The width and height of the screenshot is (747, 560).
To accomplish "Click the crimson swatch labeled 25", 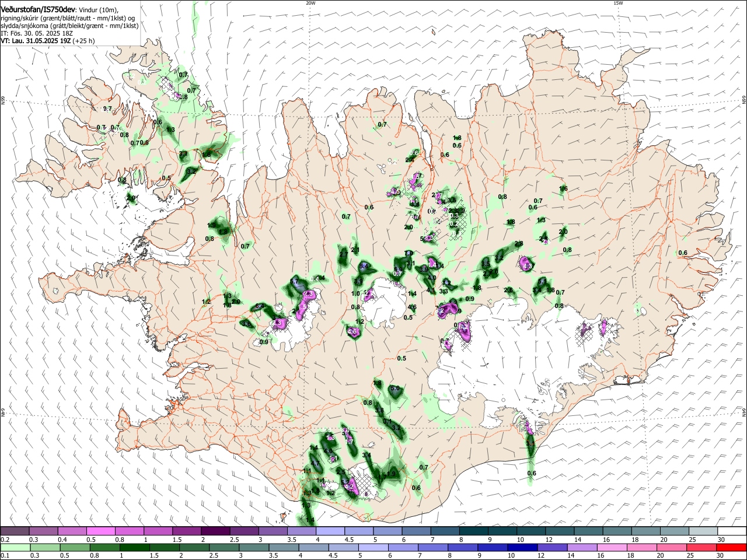I will 701,547.
